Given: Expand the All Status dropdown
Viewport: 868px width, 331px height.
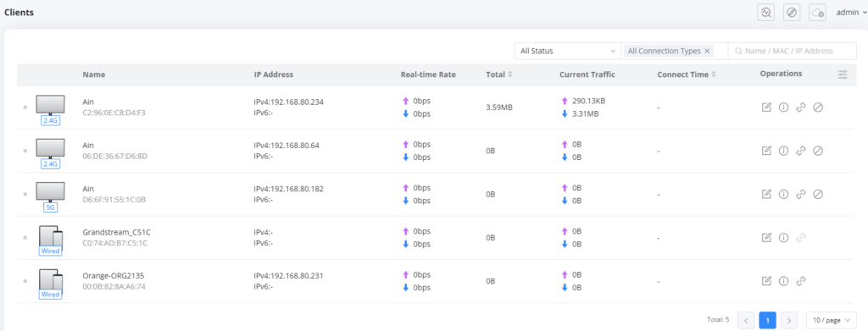Looking at the screenshot, I should tap(567, 51).
